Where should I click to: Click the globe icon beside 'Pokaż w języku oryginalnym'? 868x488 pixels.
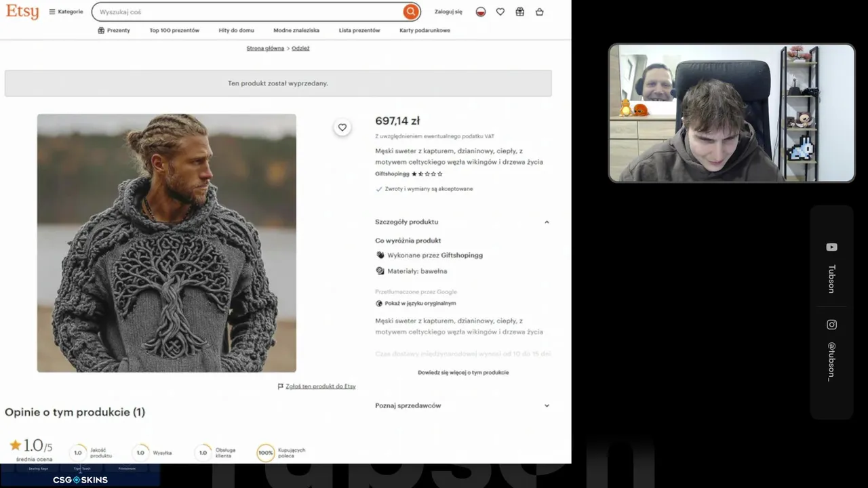point(379,304)
